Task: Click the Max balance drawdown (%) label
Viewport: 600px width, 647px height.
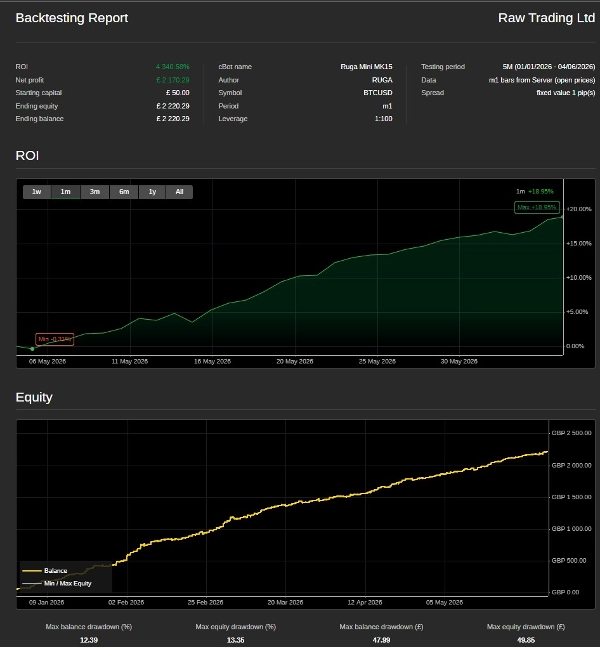Action: (x=89, y=627)
